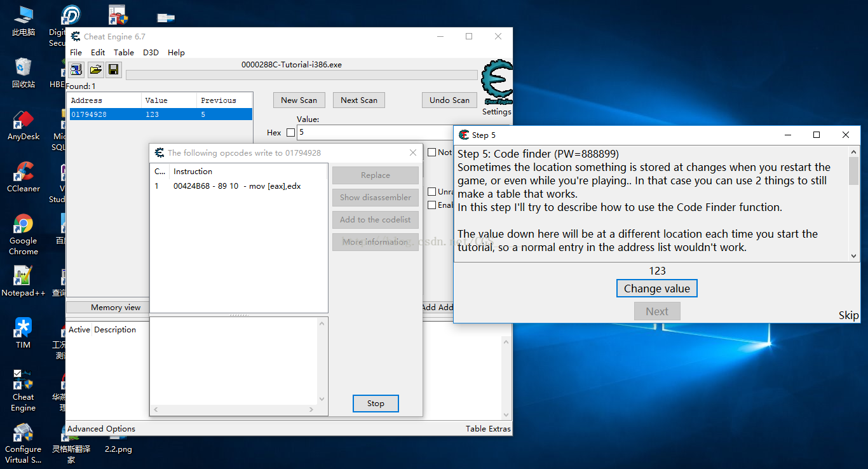The width and height of the screenshot is (868, 469).
Task: Click the Step 5 text scrollbar down arrow
Action: [x=854, y=255]
